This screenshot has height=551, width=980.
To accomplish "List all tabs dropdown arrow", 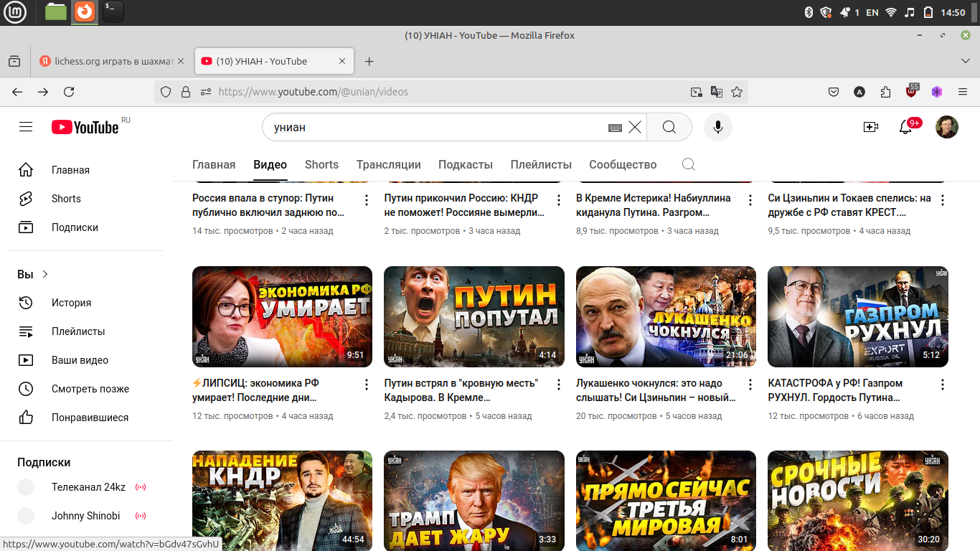I will (x=965, y=62).
